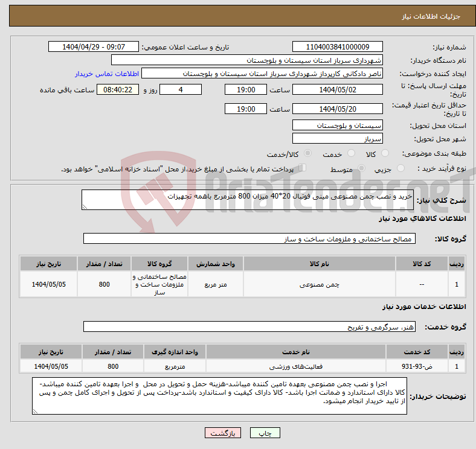Click the متر مربع unit cell
The image size is (476, 449).
click(x=216, y=284)
